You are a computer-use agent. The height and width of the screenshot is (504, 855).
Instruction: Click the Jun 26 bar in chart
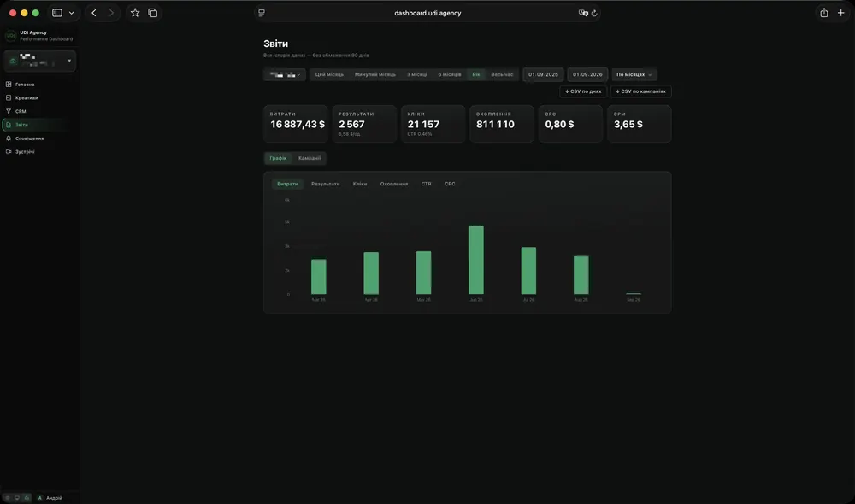476,260
